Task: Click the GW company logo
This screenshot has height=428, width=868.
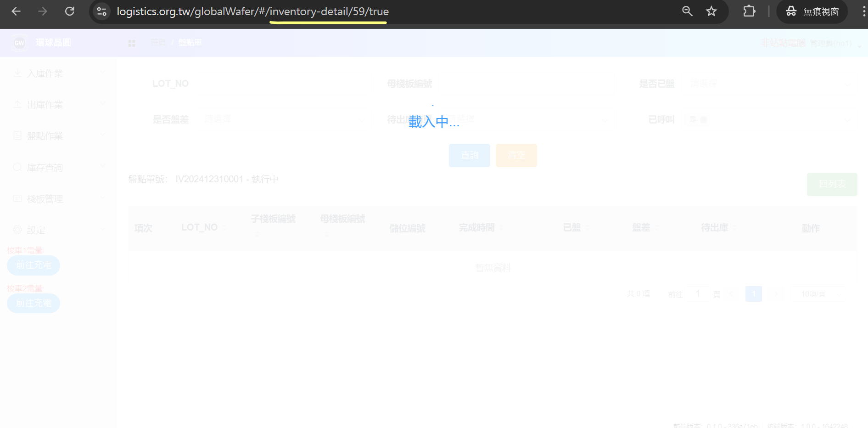Action: pyautogui.click(x=19, y=43)
